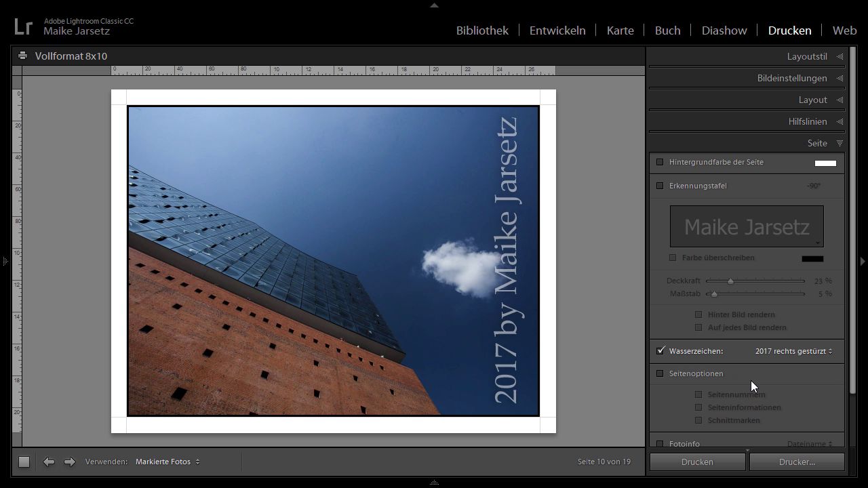Viewport: 868px width, 488px height.
Task: Toggle bottom filmstrip with the lower arrow
Action: pyautogui.click(x=434, y=483)
